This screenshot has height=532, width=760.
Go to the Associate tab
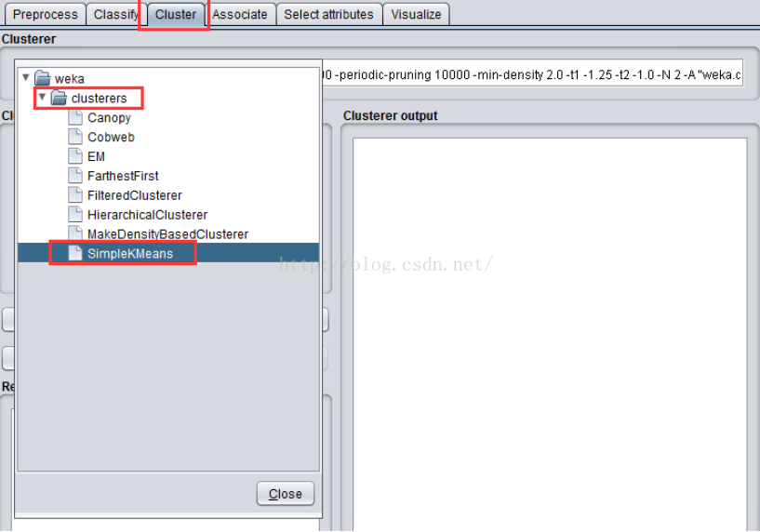tap(240, 14)
